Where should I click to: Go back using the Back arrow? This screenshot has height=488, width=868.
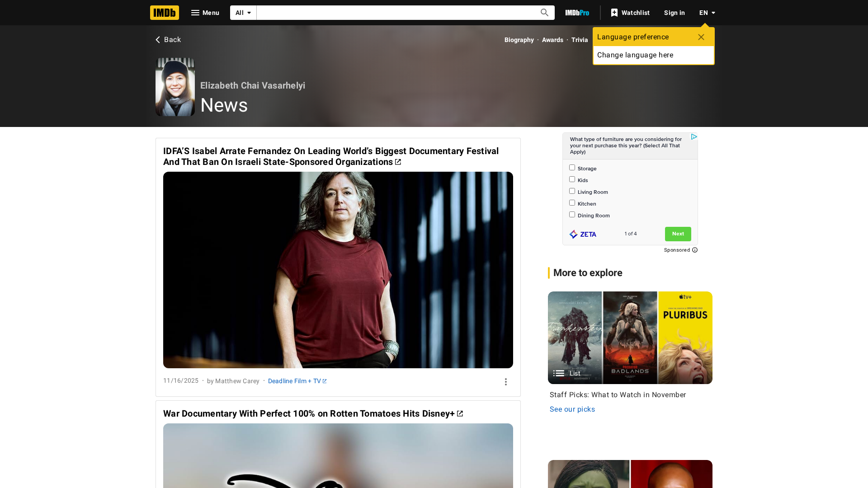pos(158,40)
